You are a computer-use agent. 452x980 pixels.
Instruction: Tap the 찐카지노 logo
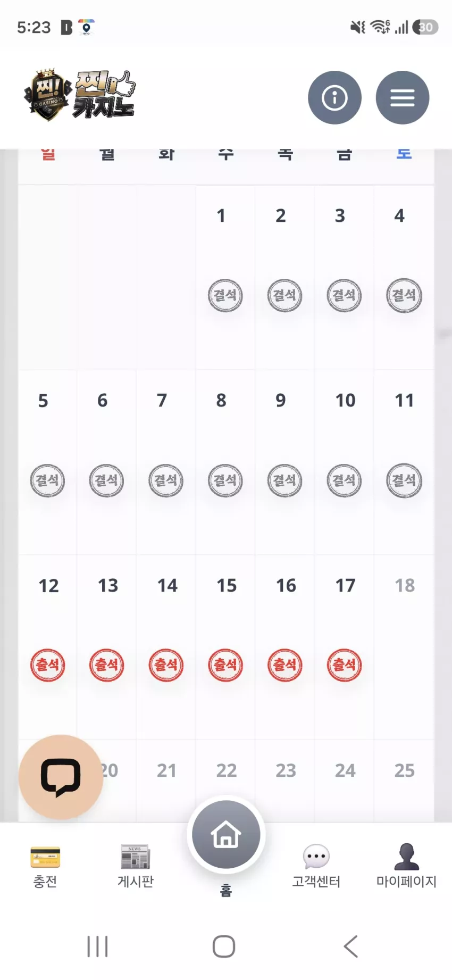click(x=80, y=95)
